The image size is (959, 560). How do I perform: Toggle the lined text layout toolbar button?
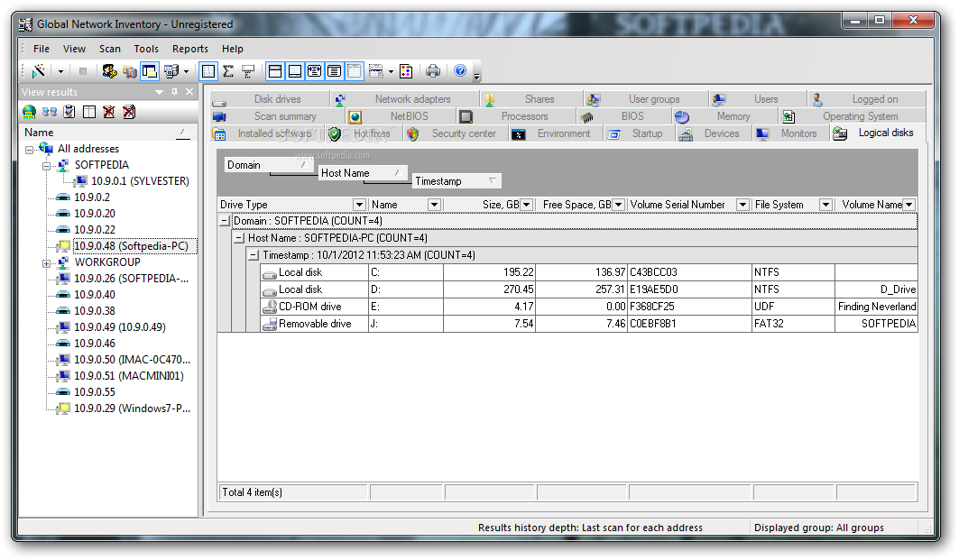pyautogui.click(x=334, y=71)
